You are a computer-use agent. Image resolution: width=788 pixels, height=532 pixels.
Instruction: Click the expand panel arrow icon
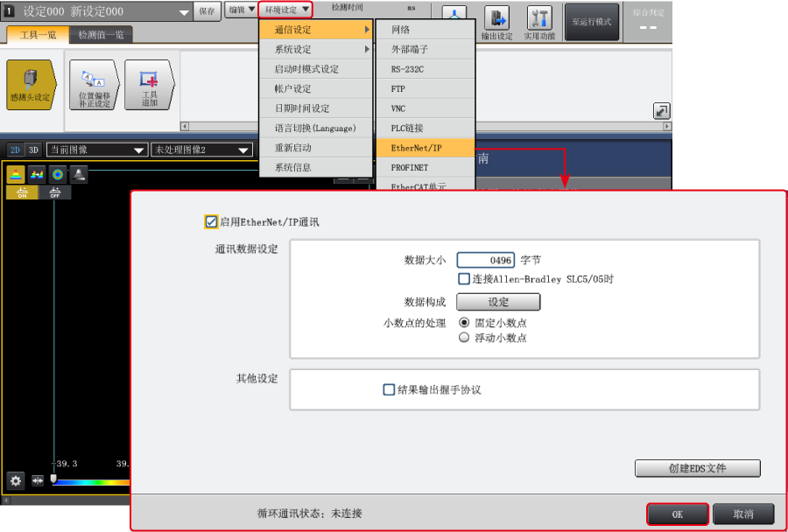click(x=661, y=110)
